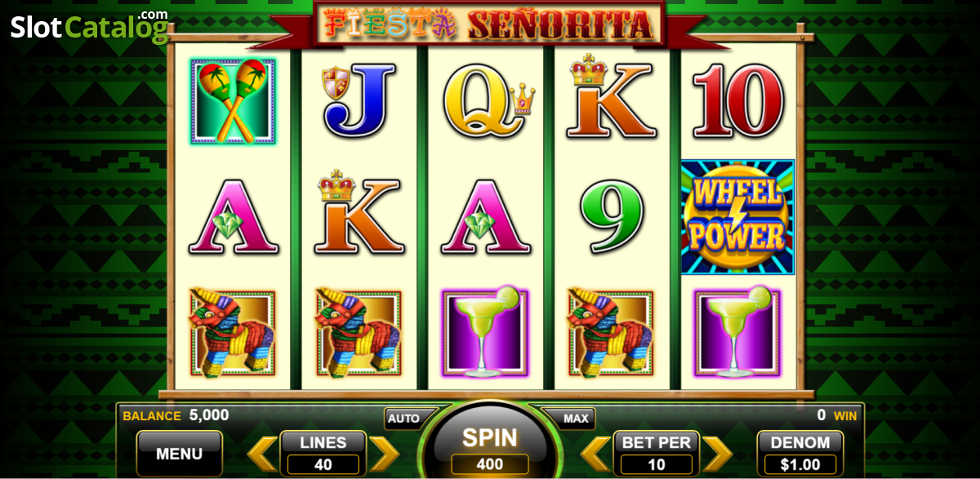This screenshot has height=479, width=980.
Task: Decrease bet per line with left arrow
Action: pyautogui.click(x=596, y=455)
